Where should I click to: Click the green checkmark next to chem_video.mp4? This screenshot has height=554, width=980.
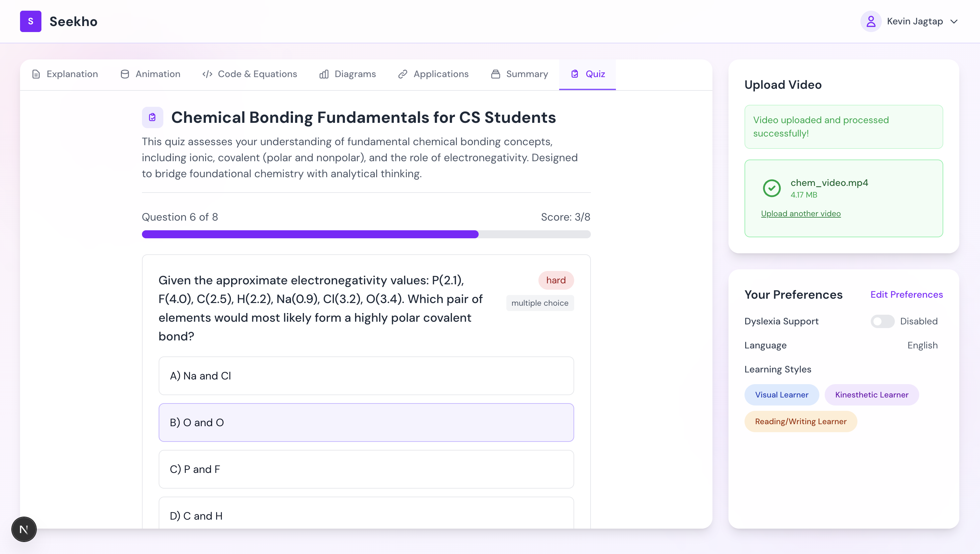pos(772,188)
